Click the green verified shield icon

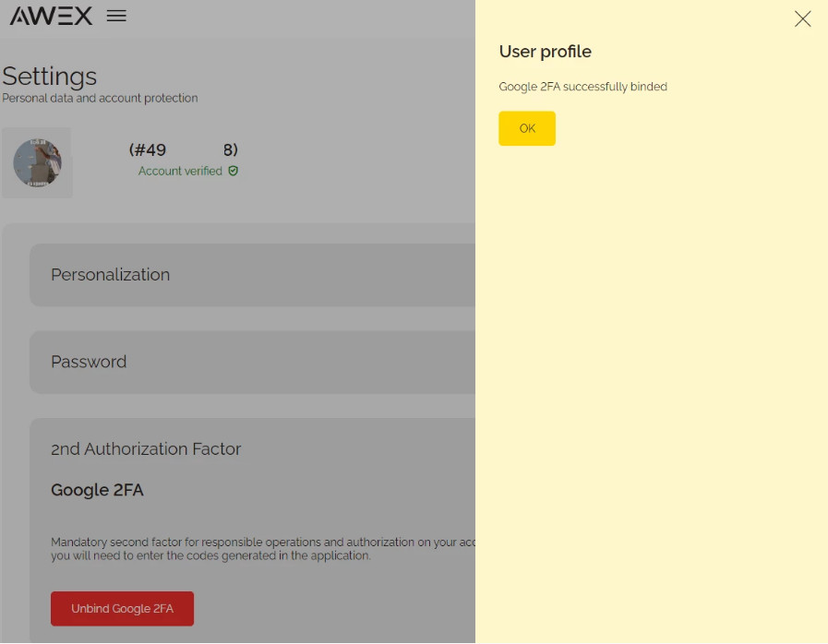click(234, 171)
